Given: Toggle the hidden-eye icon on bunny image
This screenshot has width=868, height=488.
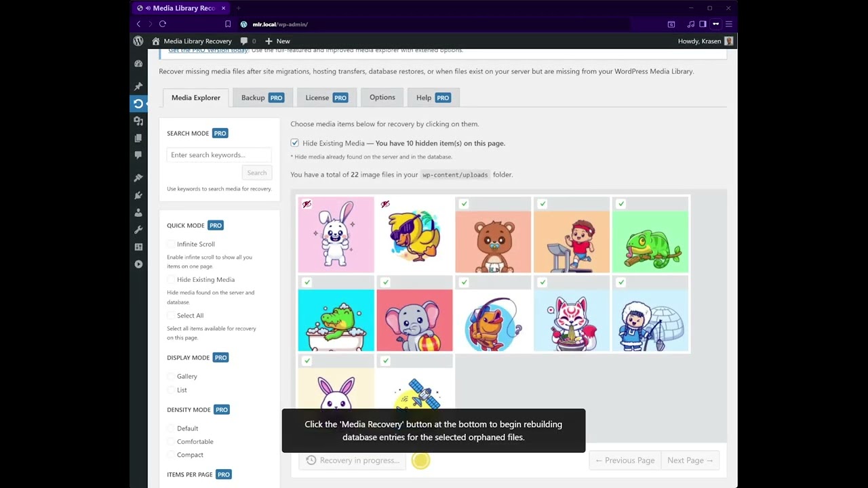Looking at the screenshot, I should point(307,204).
